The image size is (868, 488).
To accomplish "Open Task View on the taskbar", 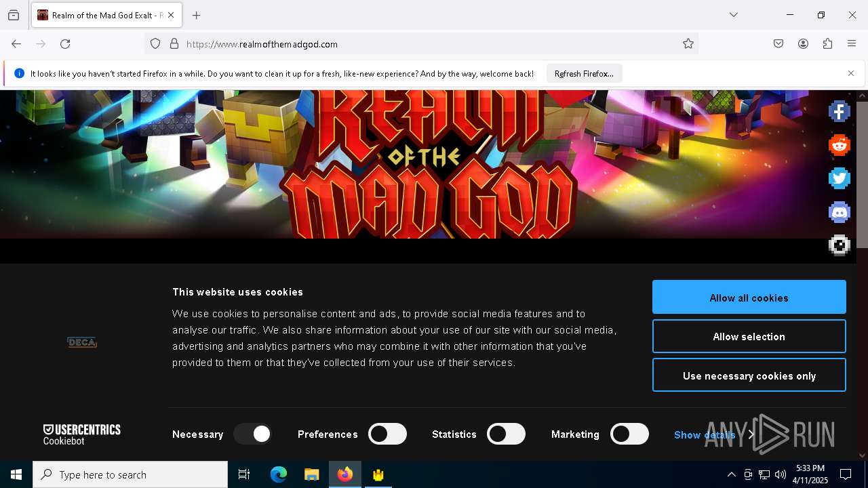I will coord(244,474).
